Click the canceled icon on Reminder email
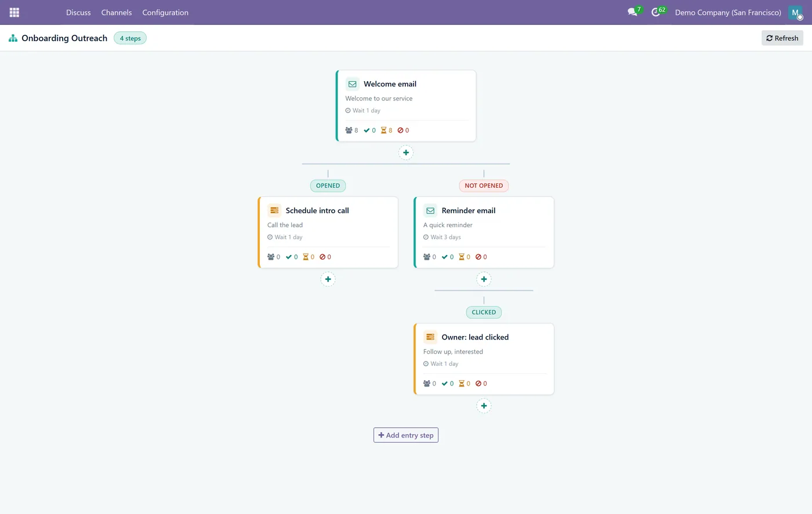Viewport: 812px width, 514px height. click(478, 257)
